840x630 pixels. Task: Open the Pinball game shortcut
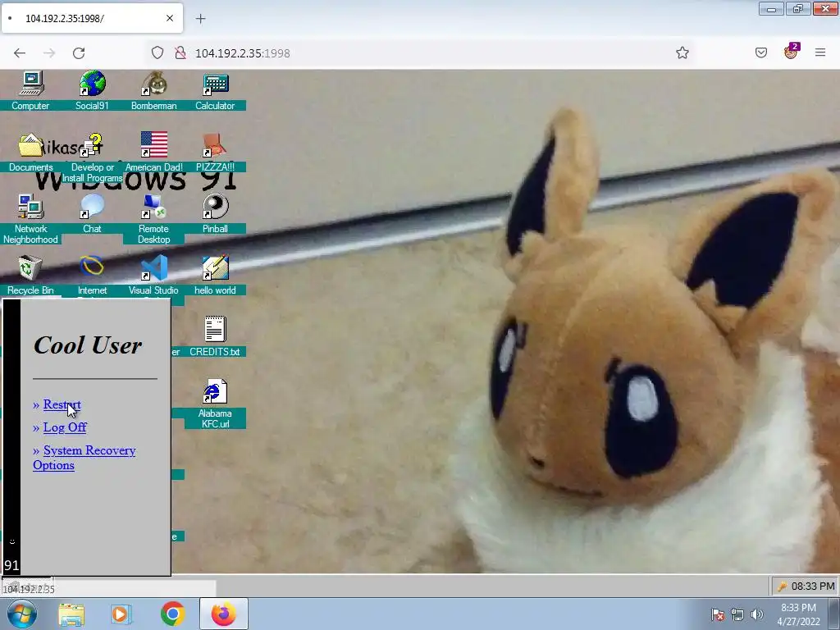[x=216, y=212]
